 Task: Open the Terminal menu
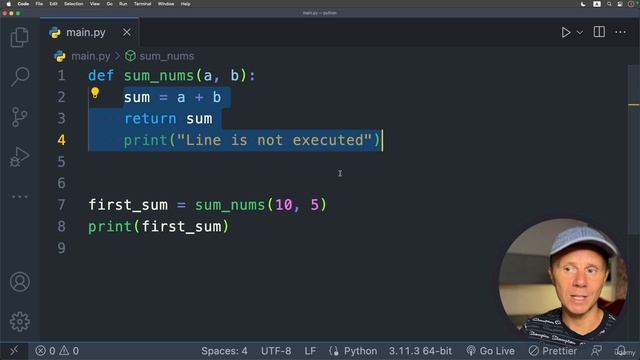click(142, 4)
